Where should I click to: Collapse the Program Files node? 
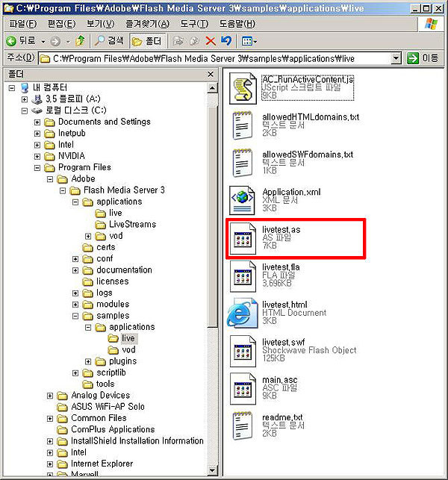(x=37, y=168)
